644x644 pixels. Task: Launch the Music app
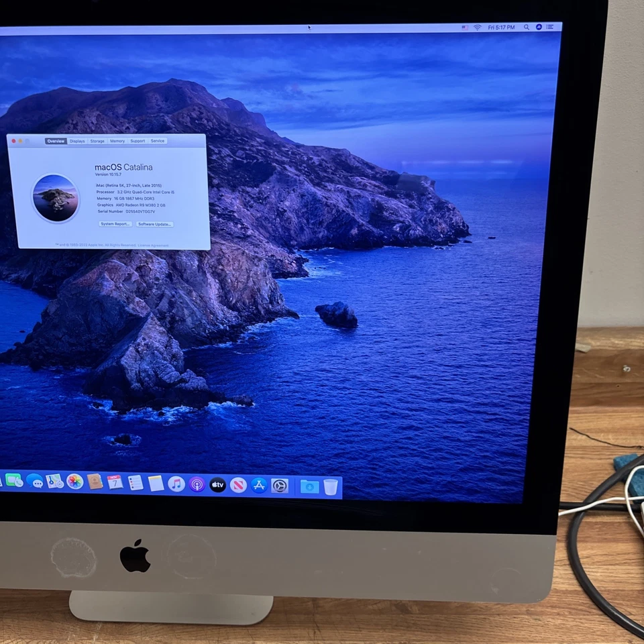(176, 484)
